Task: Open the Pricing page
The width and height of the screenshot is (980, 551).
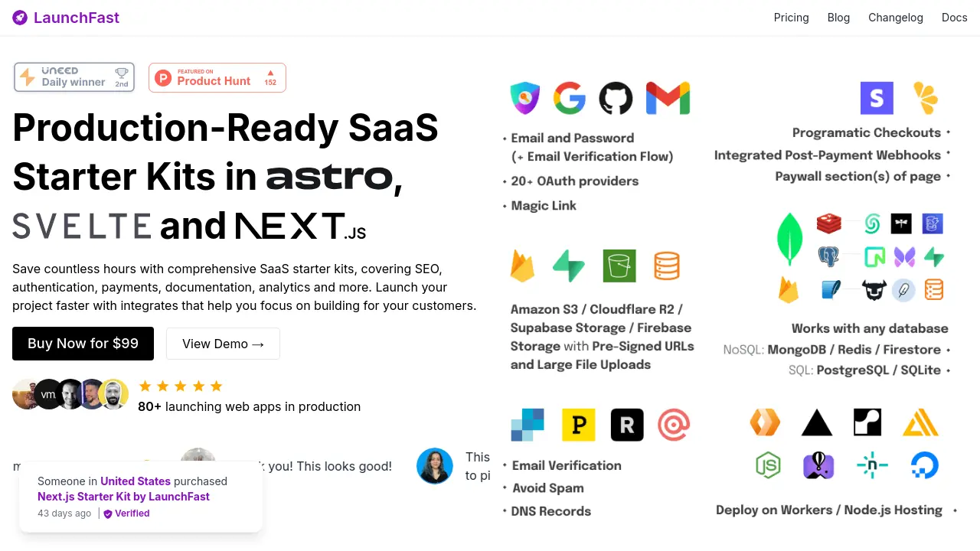Action: 792,18
